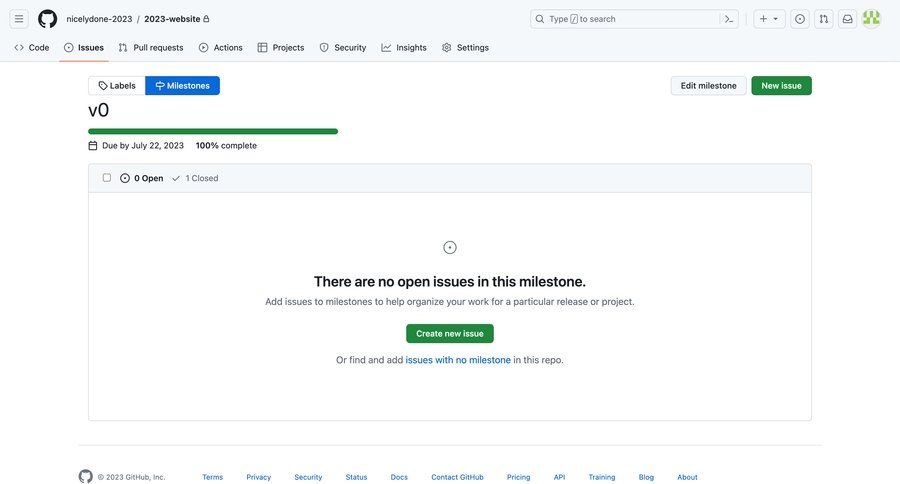Toggle the select-all issues checkbox

[x=107, y=178]
